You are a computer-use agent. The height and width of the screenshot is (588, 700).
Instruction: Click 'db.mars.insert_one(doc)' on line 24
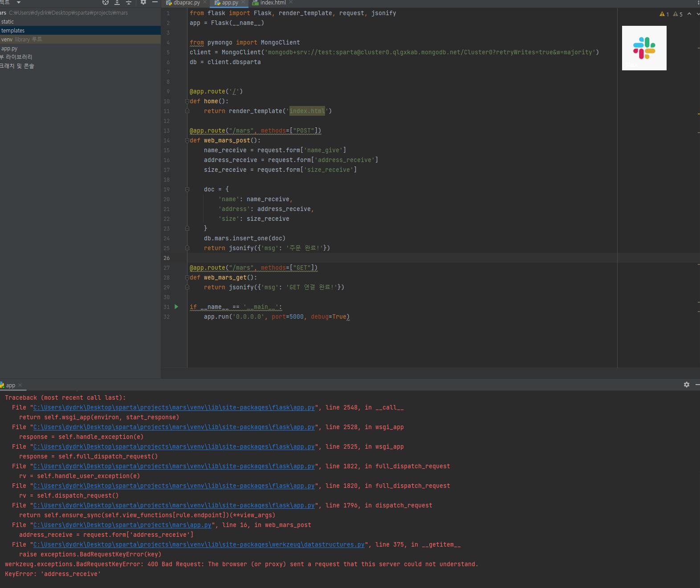click(245, 239)
